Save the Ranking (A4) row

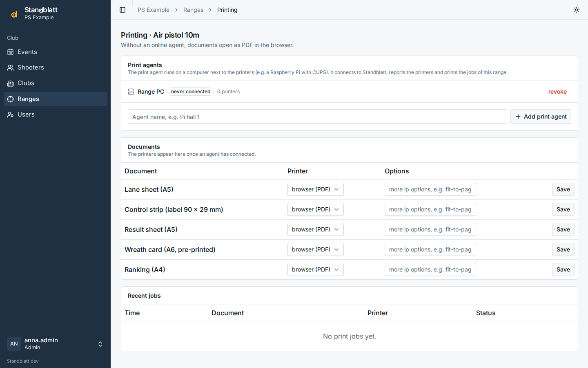tap(563, 269)
